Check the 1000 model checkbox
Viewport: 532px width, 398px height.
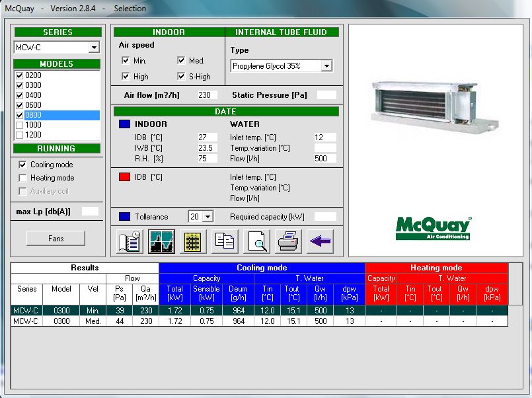[19, 125]
